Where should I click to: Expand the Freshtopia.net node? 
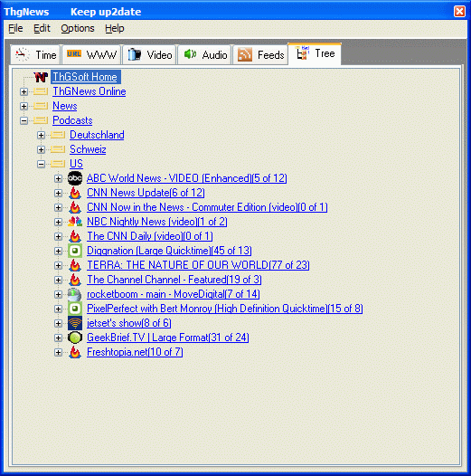(x=58, y=352)
